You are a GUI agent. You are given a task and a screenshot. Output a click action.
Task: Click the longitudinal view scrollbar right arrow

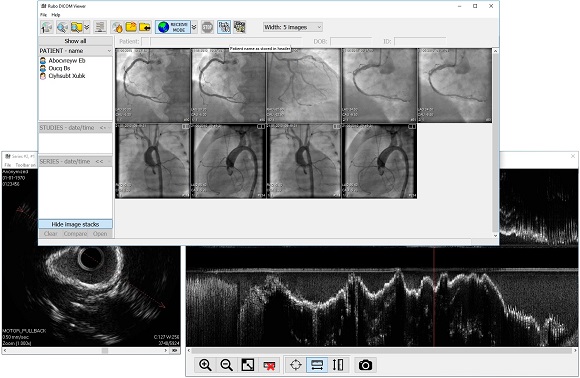[575, 351]
